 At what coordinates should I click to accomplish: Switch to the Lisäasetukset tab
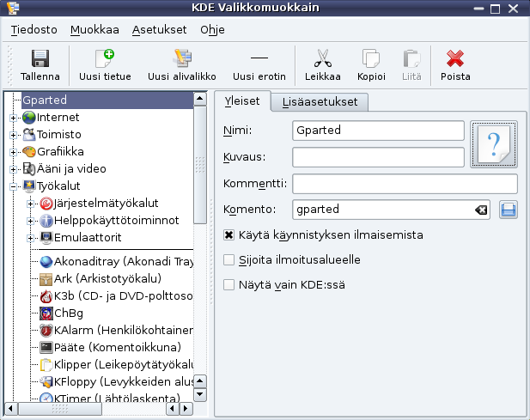tap(320, 102)
